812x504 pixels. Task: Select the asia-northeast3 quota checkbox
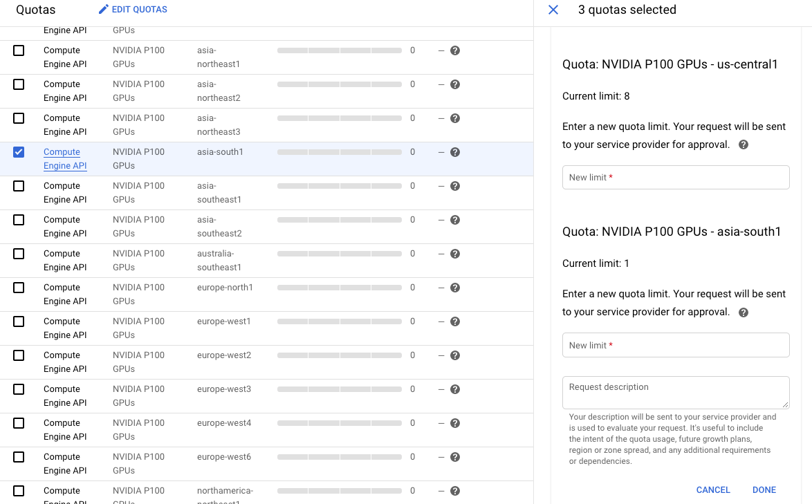point(19,118)
